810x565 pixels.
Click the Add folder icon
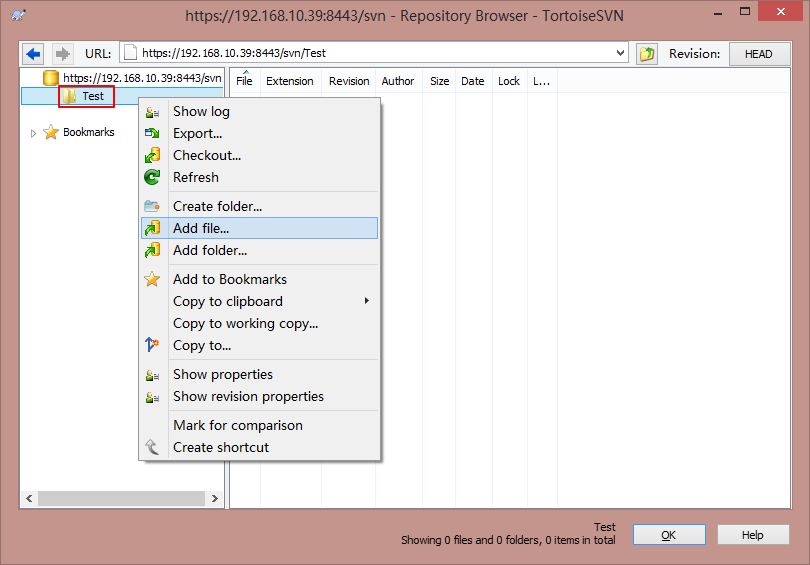[x=152, y=250]
